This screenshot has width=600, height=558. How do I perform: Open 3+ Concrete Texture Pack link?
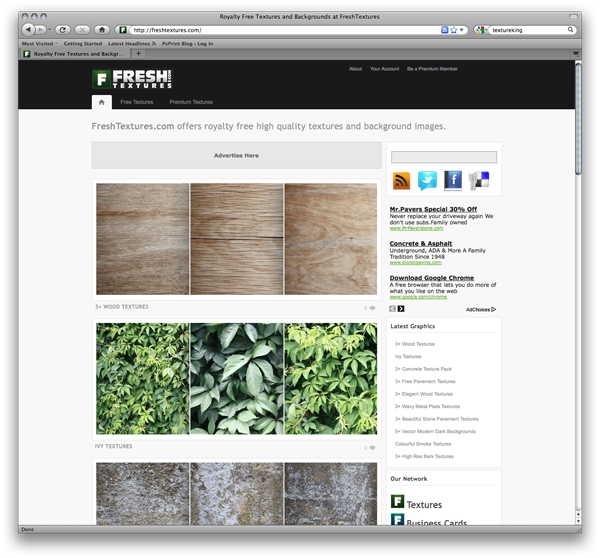[x=423, y=369]
